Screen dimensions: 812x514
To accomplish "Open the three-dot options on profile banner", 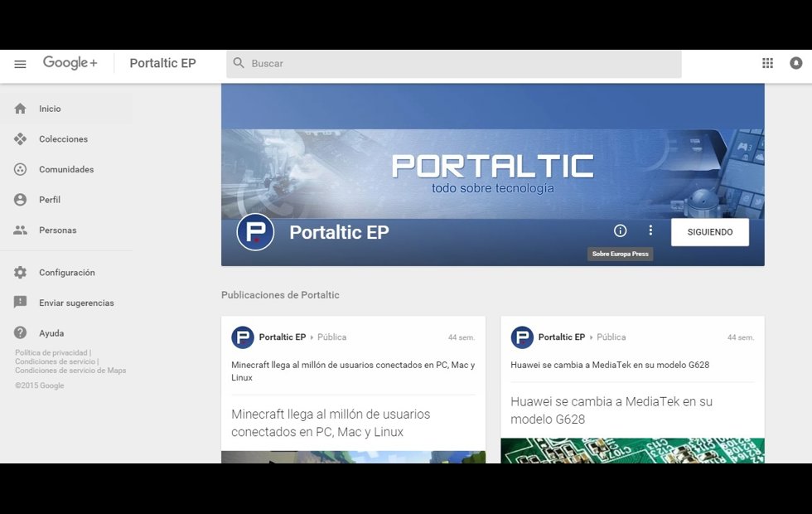I will 650,231.
